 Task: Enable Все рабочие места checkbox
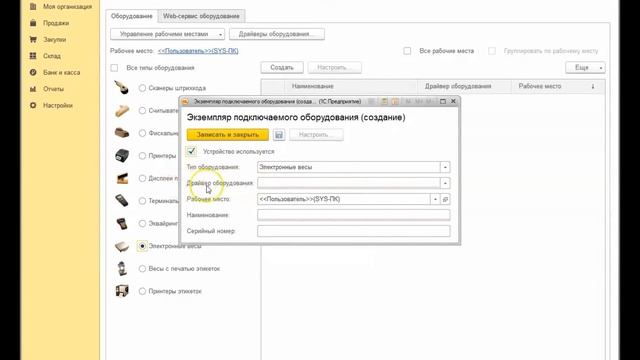coord(407,51)
